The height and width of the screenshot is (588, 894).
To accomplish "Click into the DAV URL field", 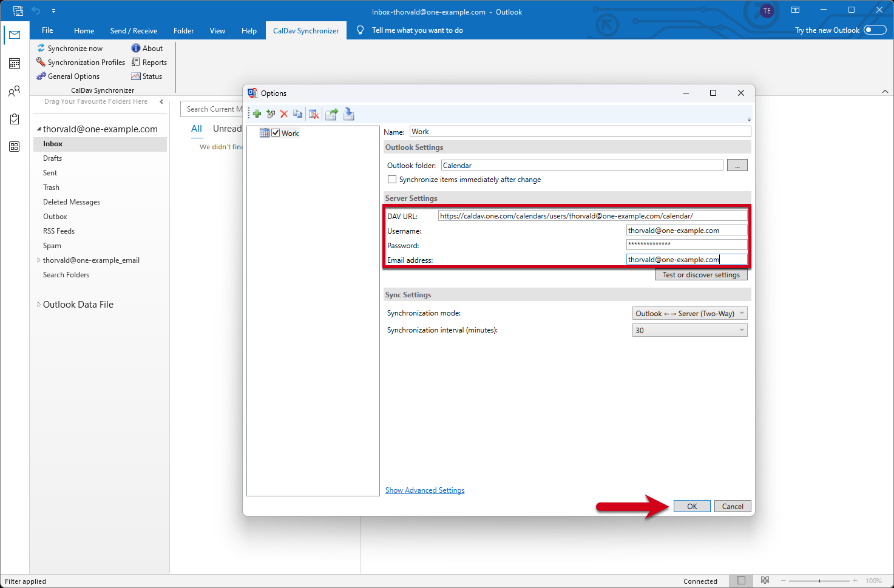I will tap(592, 216).
